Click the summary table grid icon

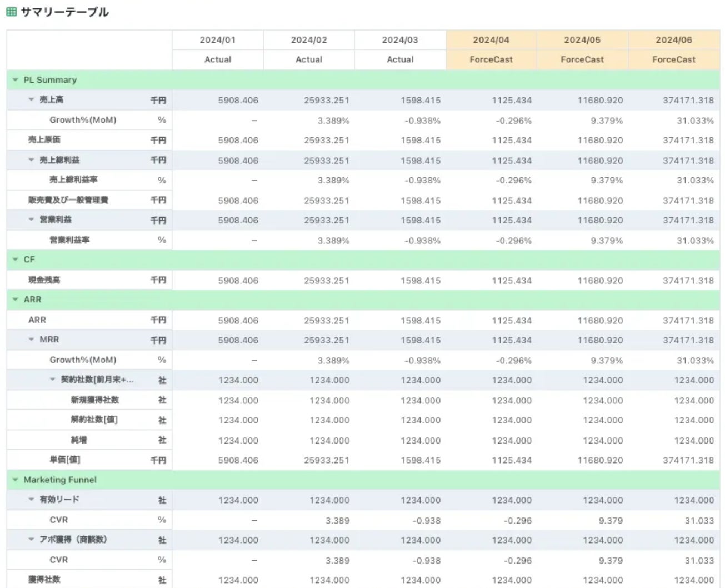coord(11,12)
